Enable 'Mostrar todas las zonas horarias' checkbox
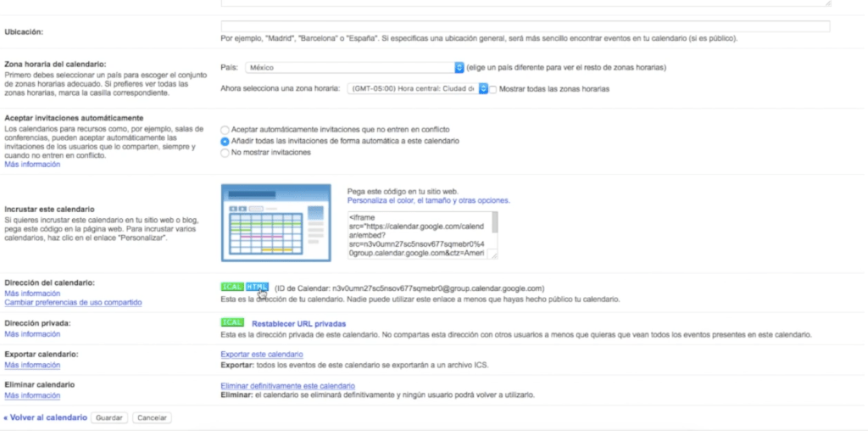 coord(494,89)
